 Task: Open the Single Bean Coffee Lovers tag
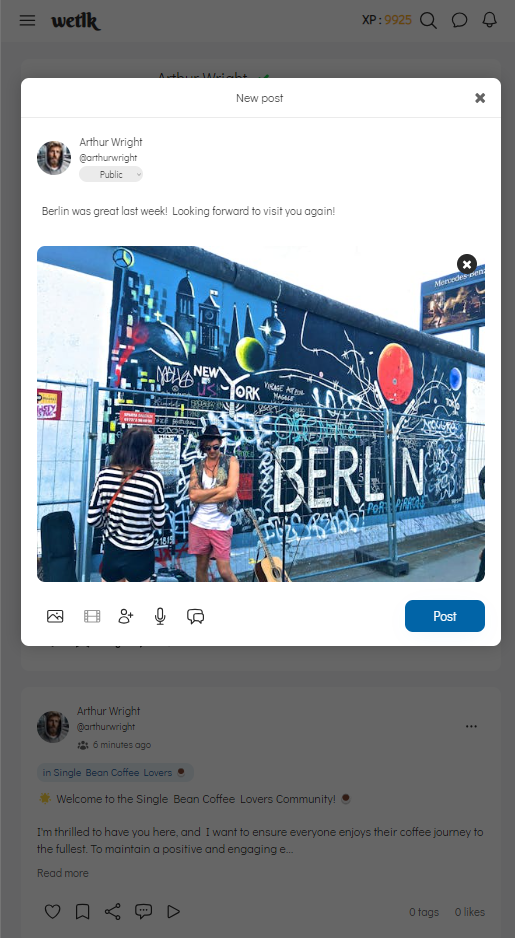115,772
